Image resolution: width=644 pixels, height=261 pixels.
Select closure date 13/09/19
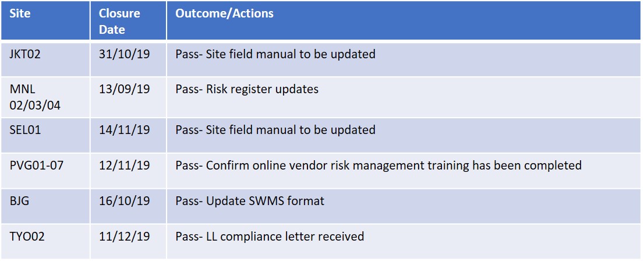[x=125, y=89]
